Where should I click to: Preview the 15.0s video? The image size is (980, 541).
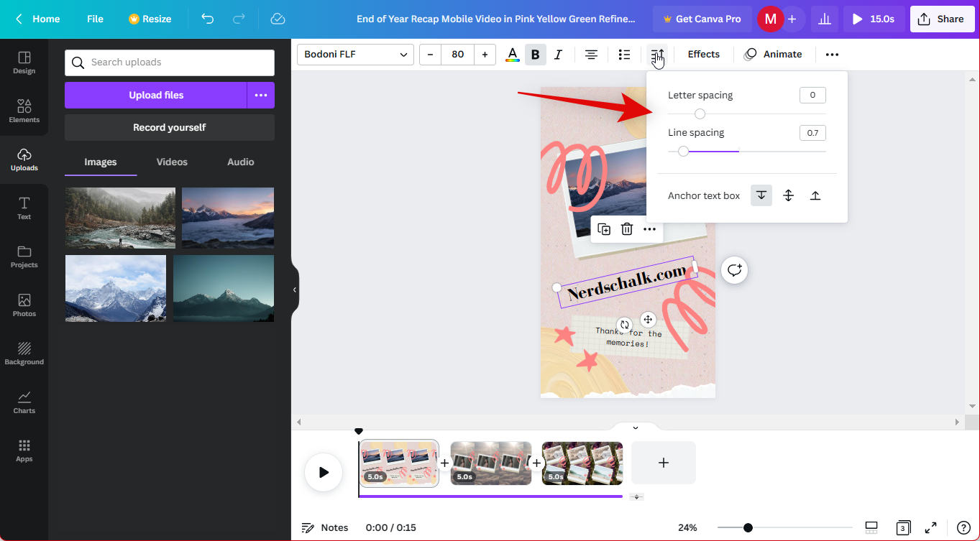coord(874,19)
